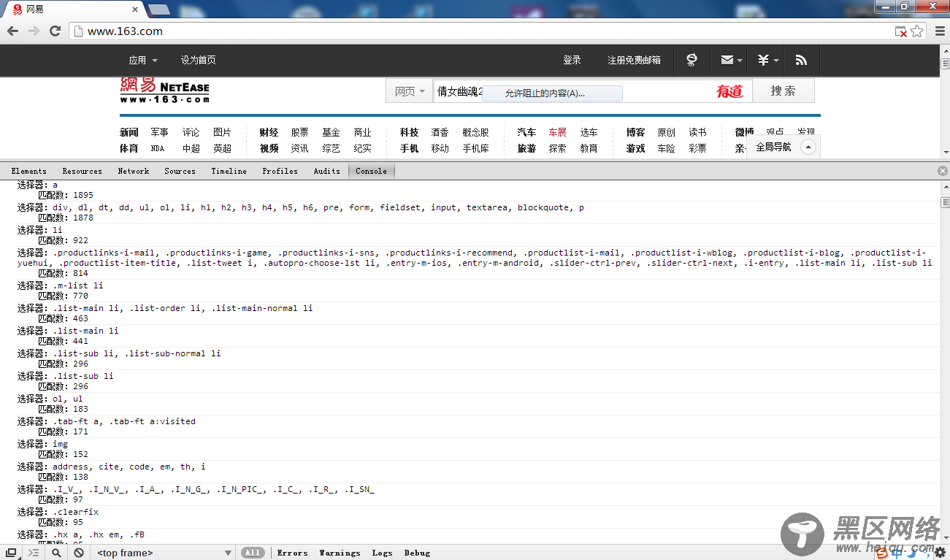This screenshot has height=560, width=950.
Task: Filter console by Logs
Action: tap(382, 553)
